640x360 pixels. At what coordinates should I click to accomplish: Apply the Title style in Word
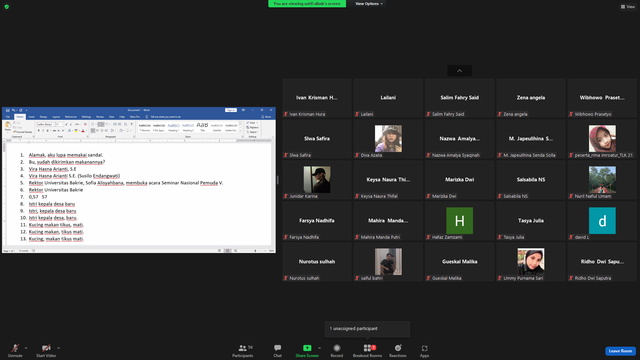coord(202,127)
